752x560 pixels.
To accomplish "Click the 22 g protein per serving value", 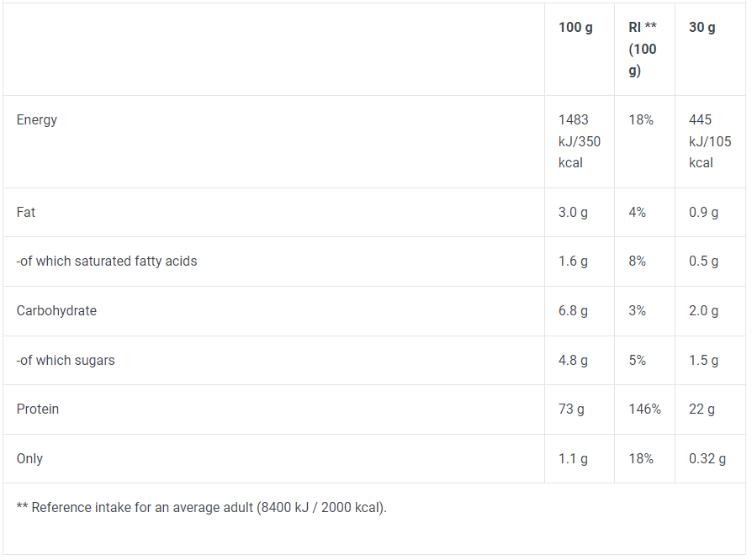I will [x=702, y=409].
